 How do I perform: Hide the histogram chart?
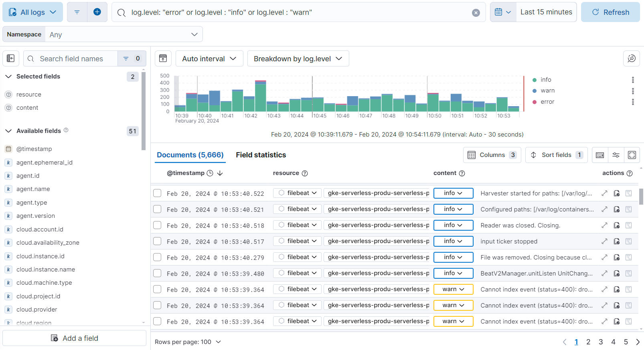163,58
